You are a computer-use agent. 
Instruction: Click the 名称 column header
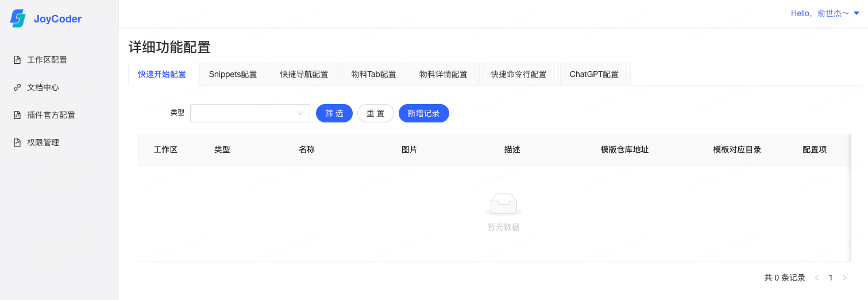tap(307, 149)
